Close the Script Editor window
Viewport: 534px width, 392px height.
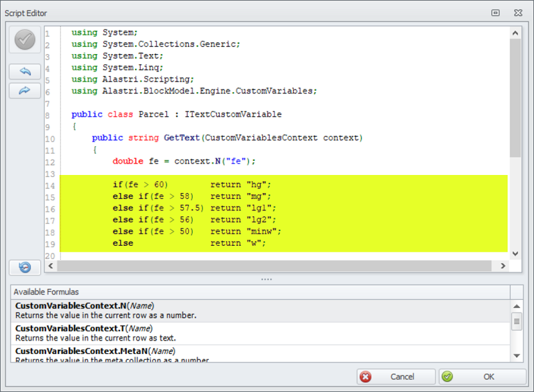517,13
